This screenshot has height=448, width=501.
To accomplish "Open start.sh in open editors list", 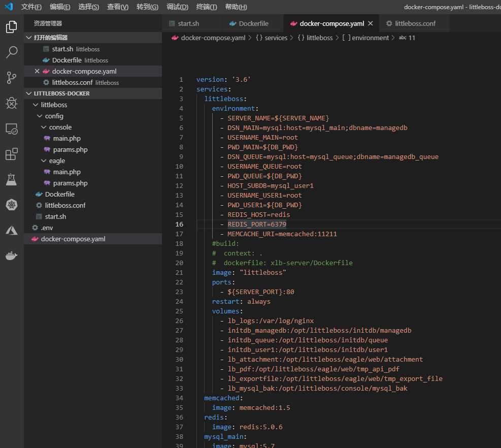I will click(93, 49).
